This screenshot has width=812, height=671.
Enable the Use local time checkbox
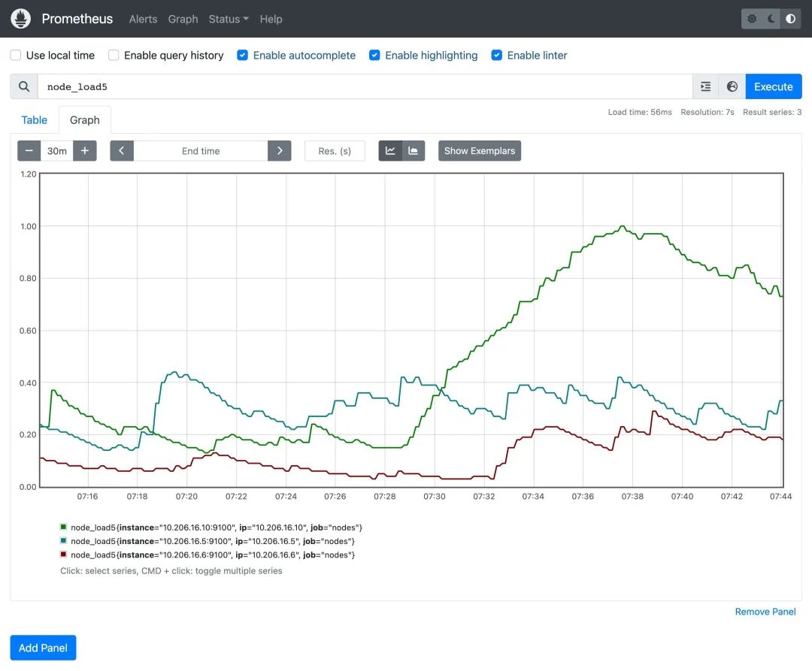point(16,55)
